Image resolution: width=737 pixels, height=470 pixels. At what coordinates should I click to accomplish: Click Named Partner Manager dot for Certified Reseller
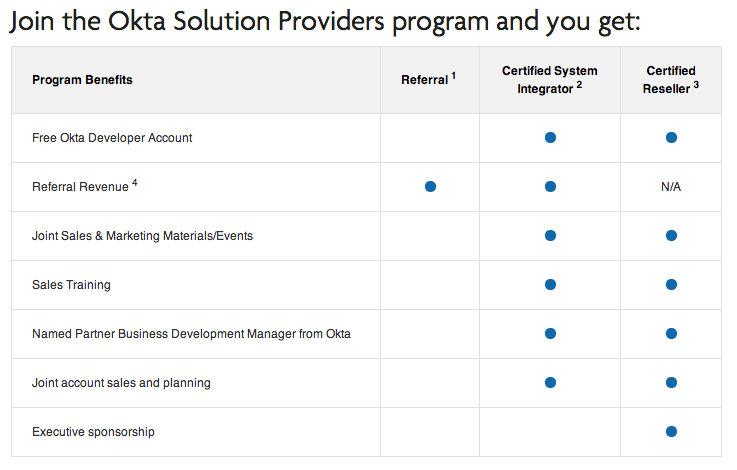coord(671,334)
